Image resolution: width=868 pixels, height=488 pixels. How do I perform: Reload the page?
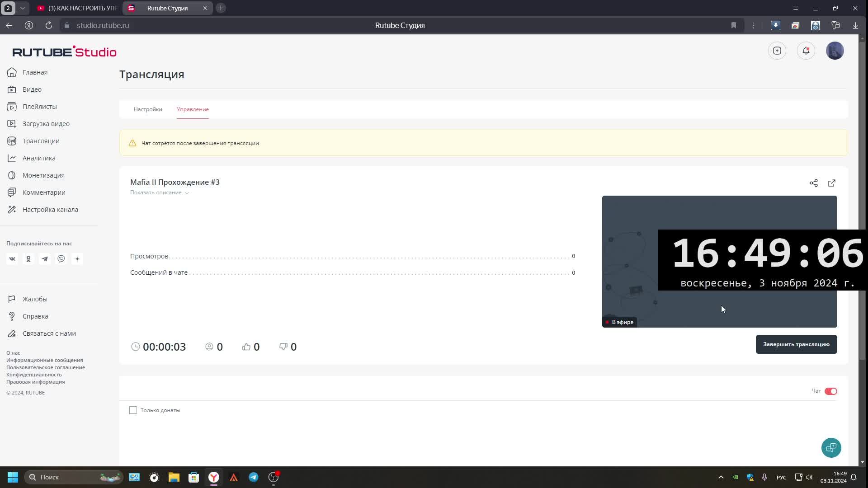(49, 25)
